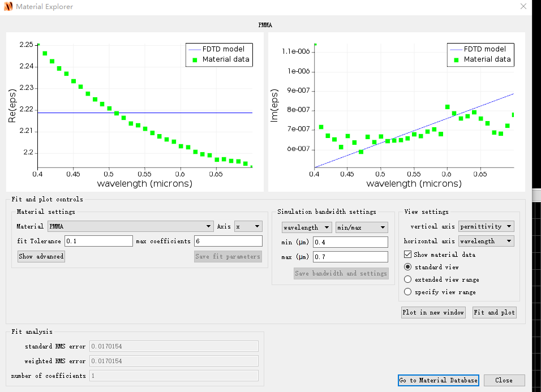The image size is (541, 392).
Task: Click the green Material data marker in left legend
Action: [x=195, y=60]
